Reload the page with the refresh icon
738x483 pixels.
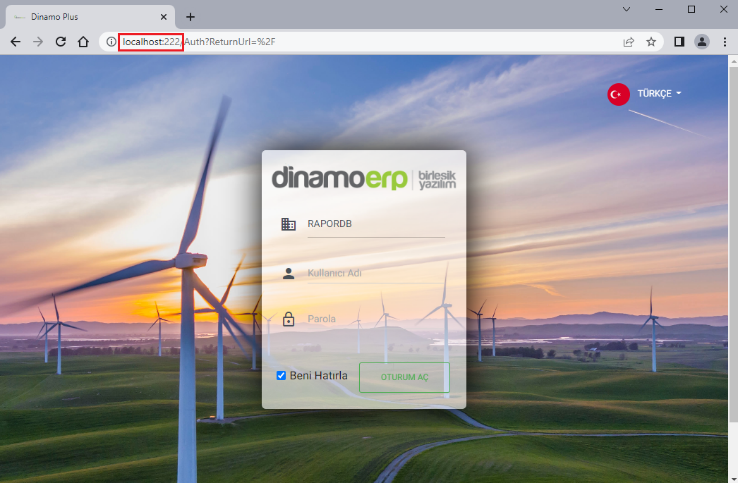(61, 42)
